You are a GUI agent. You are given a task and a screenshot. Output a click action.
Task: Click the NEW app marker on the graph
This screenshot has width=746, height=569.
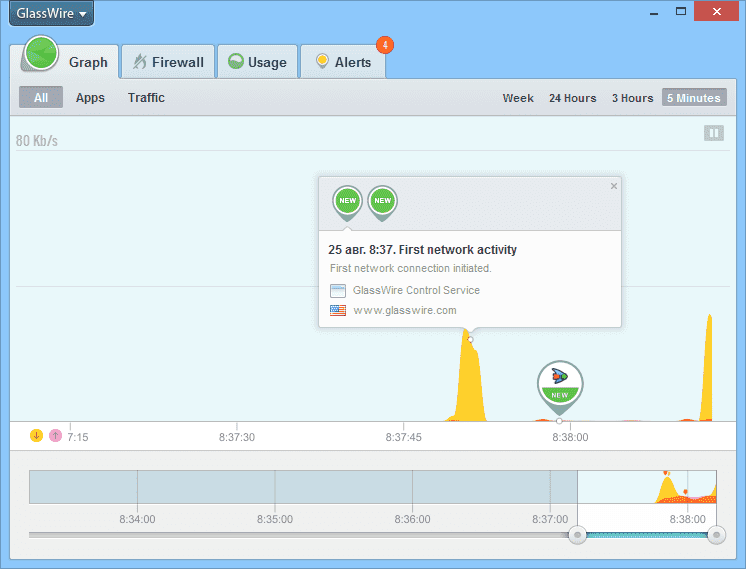coord(559,384)
